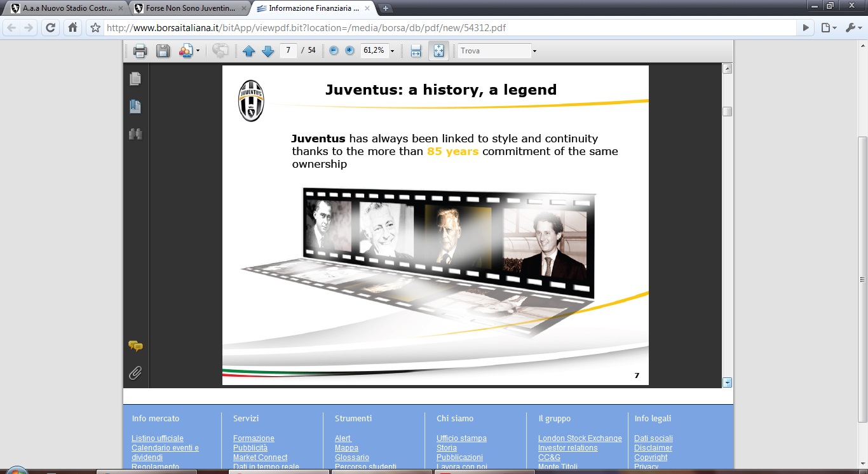Click the PDF viewer scrollbar thumb
868x474 pixels.
click(x=728, y=111)
